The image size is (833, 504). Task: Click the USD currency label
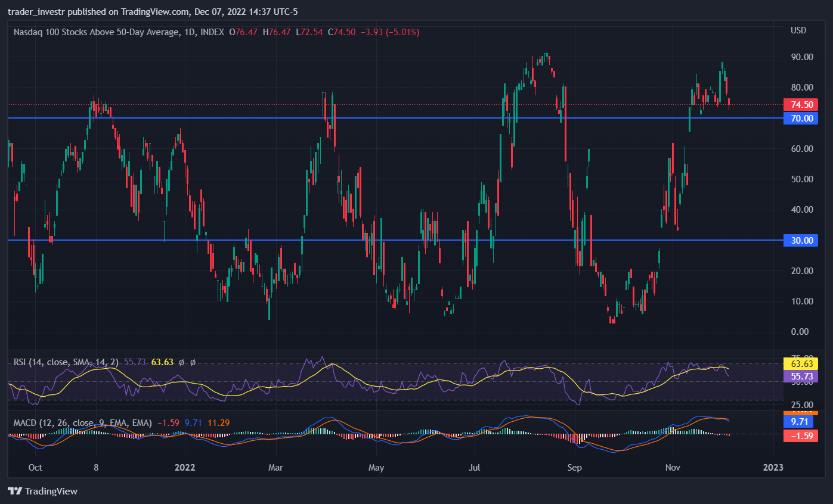click(798, 30)
